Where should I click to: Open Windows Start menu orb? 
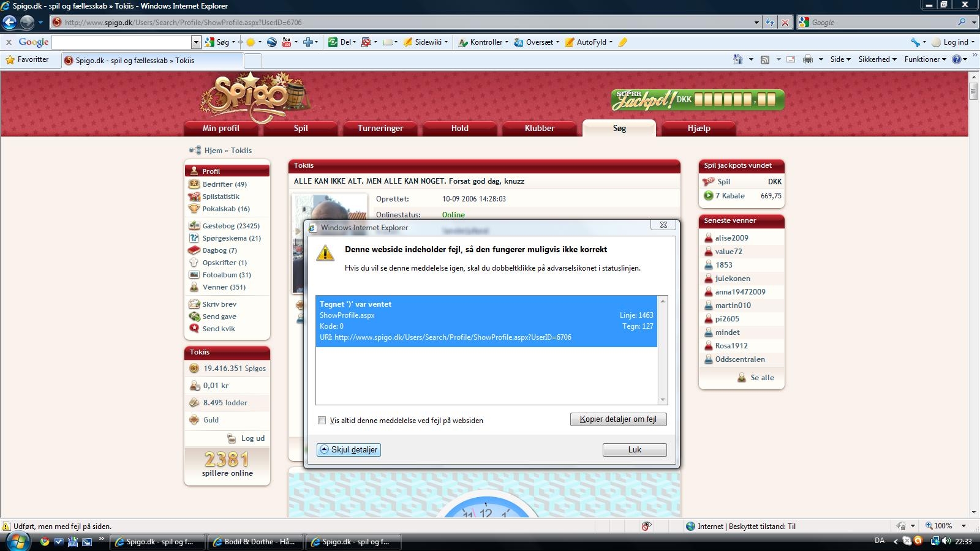[17, 541]
